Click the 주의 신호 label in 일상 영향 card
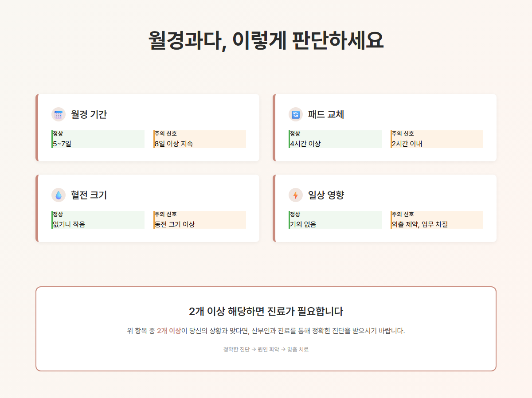The height and width of the screenshot is (398, 532). (x=403, y=214)
